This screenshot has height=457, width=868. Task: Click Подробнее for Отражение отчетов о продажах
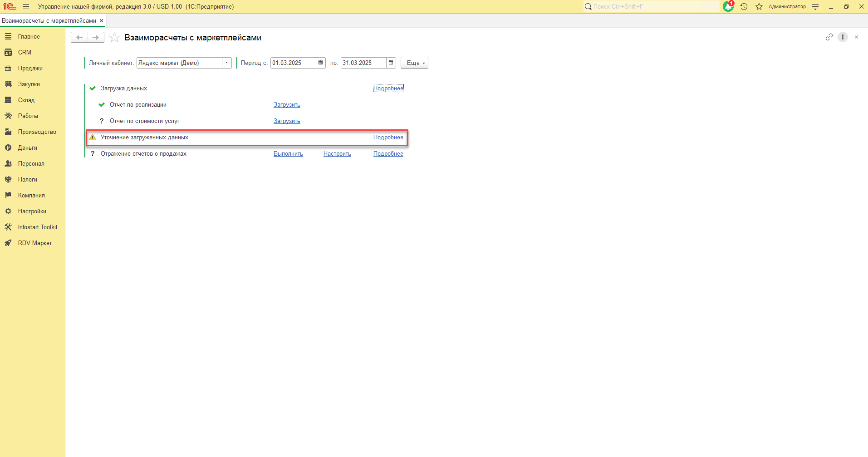[x=388, y=154]
